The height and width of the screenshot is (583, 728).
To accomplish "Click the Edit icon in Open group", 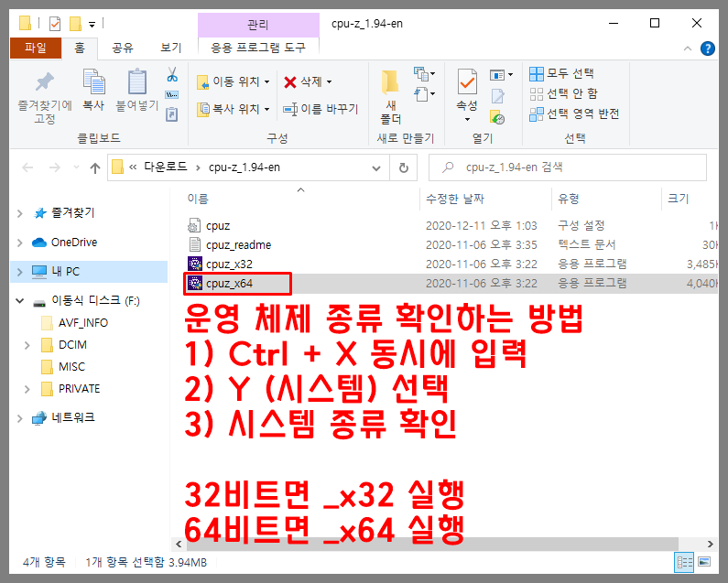I will tap(498, 96).
